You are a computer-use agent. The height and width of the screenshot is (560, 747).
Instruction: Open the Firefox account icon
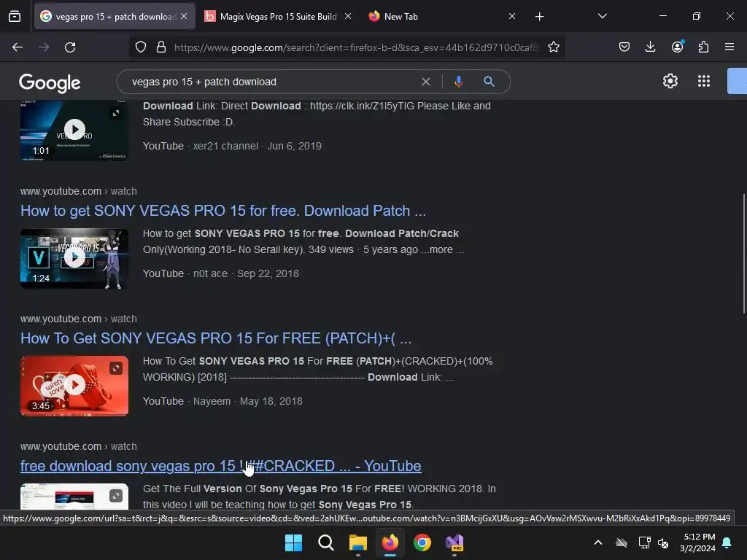677,47
